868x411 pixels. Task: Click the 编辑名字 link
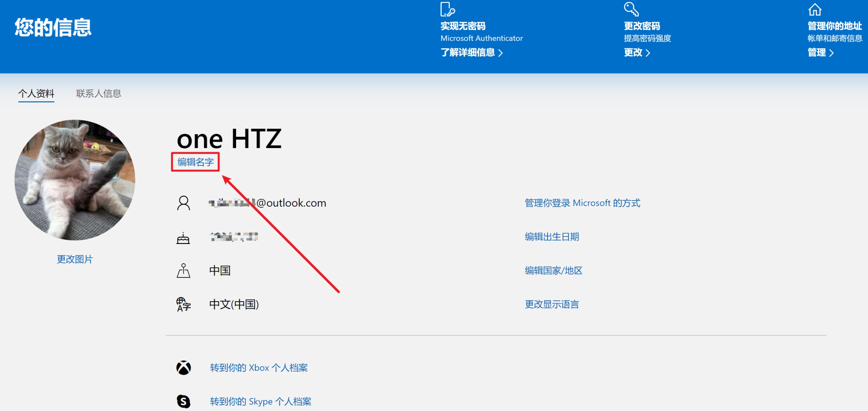pyautogui.click(x=196, y=162)
